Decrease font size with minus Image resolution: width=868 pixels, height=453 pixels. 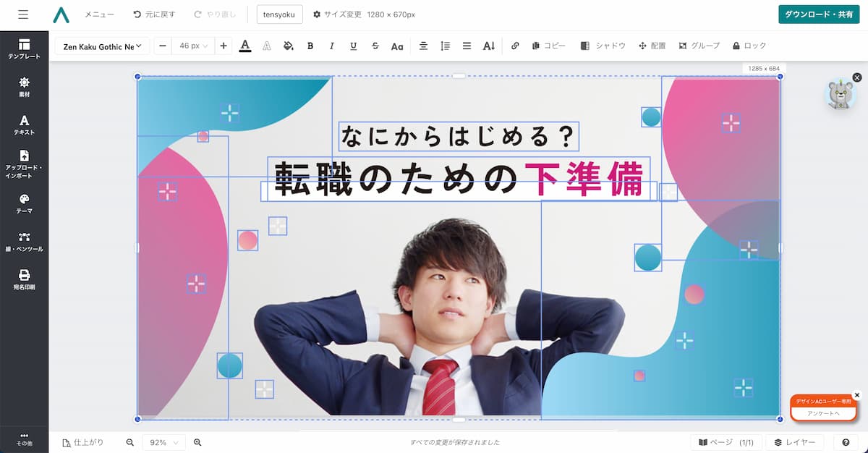163,46
